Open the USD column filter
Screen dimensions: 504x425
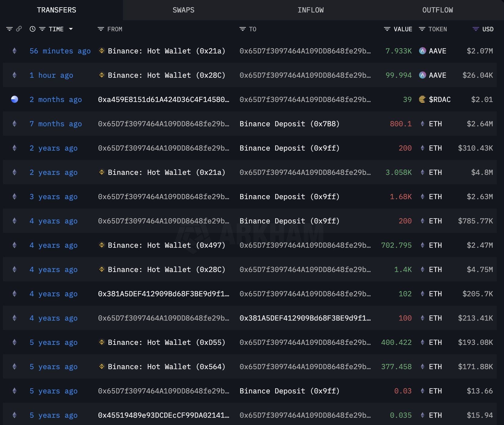coord(476,29)
